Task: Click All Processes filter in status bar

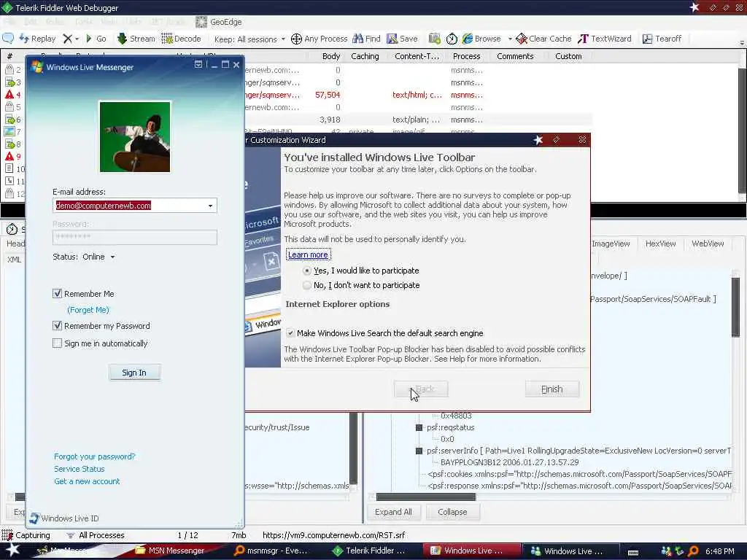Action: point(96,535)
